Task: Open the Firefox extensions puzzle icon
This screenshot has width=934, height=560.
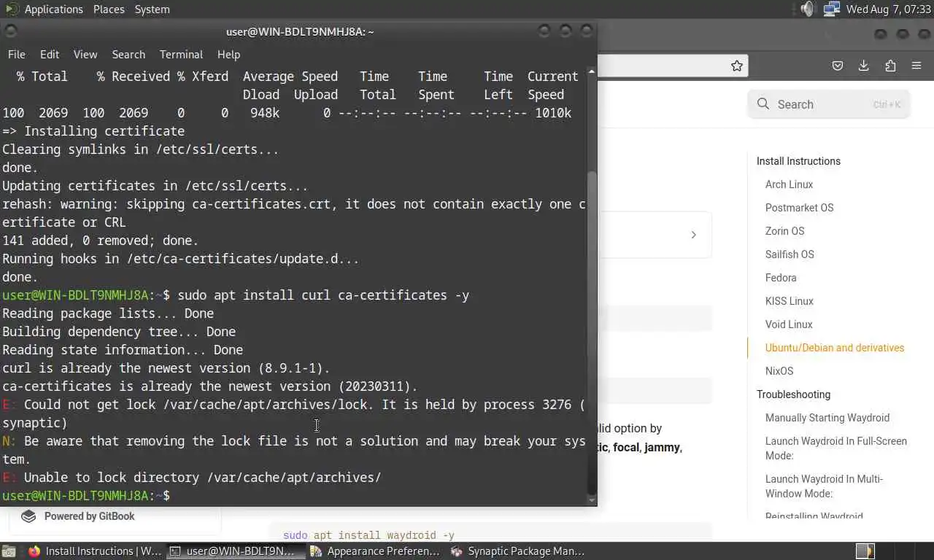Action: pyautogui.click(x=890, y=66)
